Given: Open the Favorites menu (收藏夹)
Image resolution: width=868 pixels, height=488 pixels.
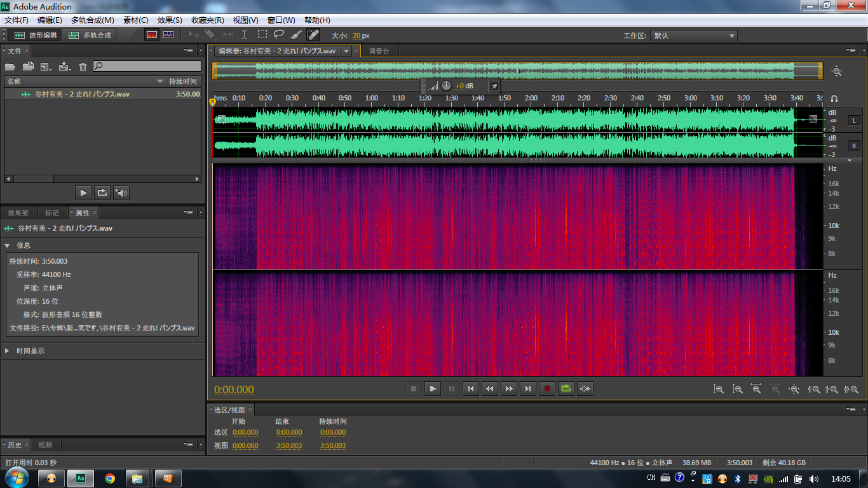Looking at the screenshot, I should [x=207, y=20].
